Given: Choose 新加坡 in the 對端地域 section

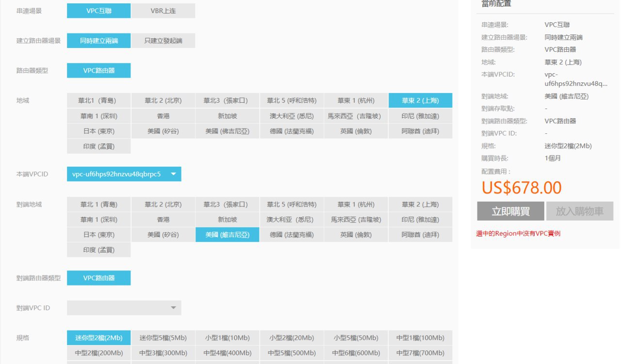Looking at the screenshot, I should point(228,220).
